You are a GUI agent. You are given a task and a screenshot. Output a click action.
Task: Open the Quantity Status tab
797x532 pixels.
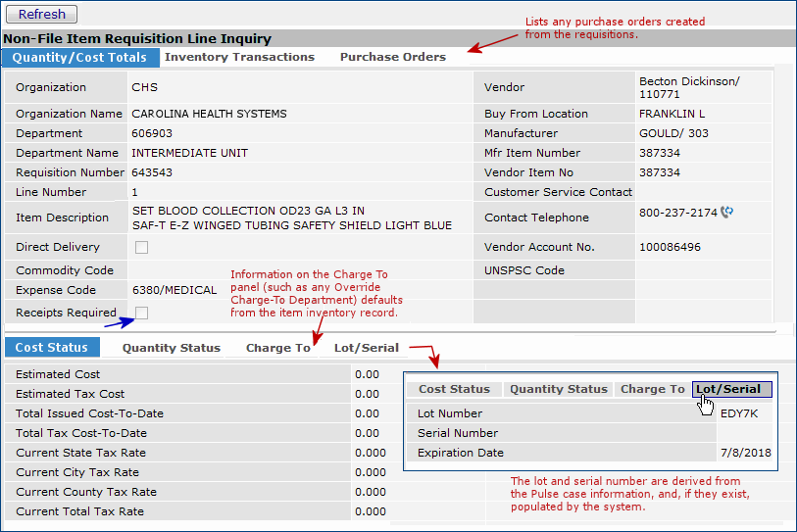(x=171, y=348)
